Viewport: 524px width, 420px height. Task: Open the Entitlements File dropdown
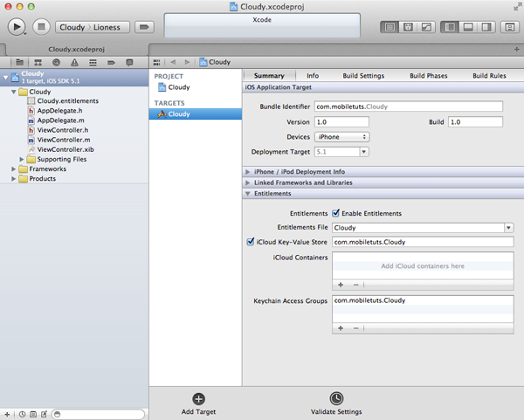508,228
